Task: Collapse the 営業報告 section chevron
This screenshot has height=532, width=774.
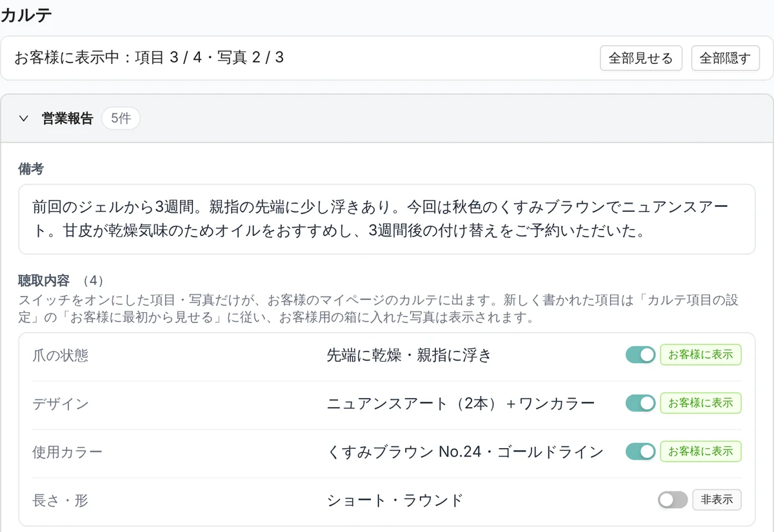Action: point(24,119)
